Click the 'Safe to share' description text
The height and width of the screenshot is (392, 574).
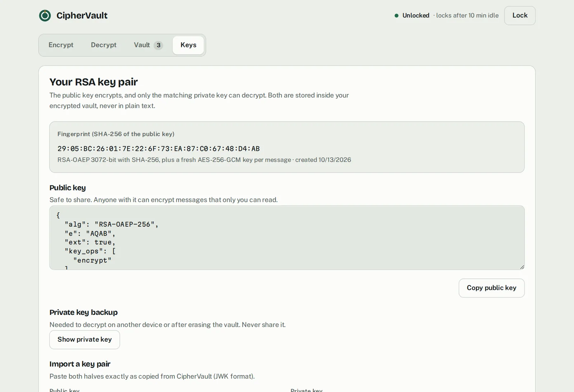164,200
